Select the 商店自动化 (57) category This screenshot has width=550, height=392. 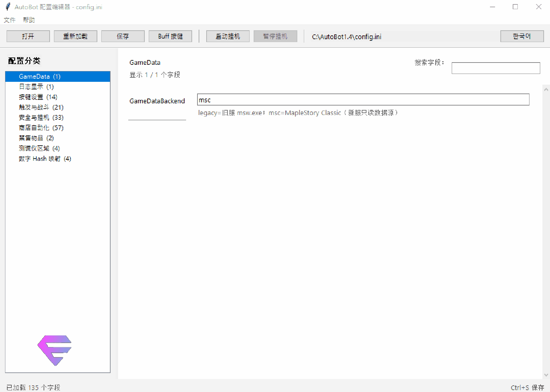point(58,128)
